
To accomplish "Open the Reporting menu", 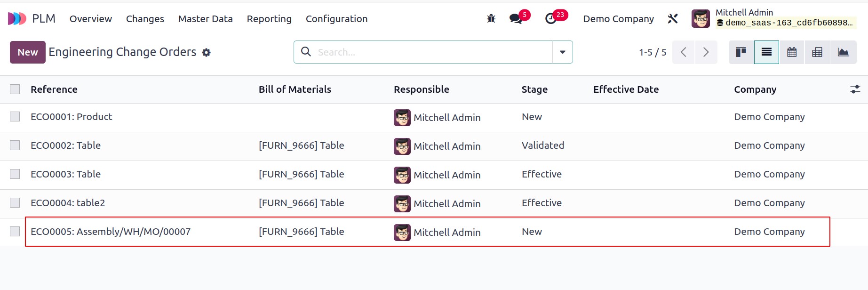I will coord(269,19).
